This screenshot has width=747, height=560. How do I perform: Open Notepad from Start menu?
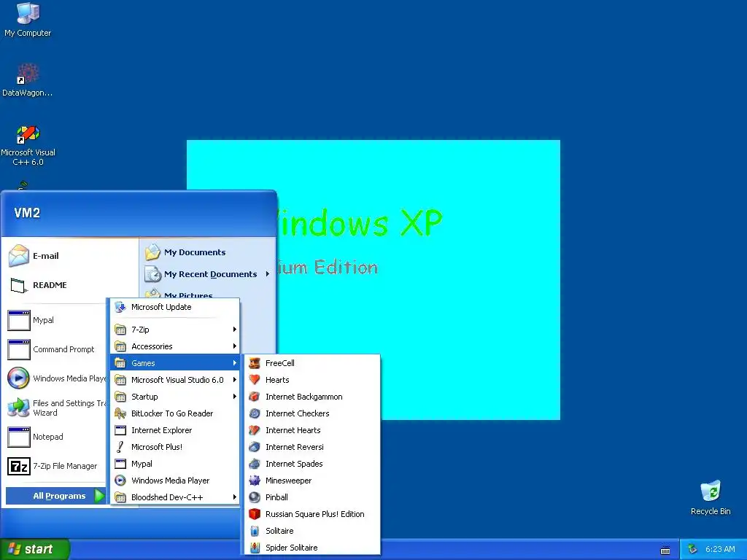point(56,437)
